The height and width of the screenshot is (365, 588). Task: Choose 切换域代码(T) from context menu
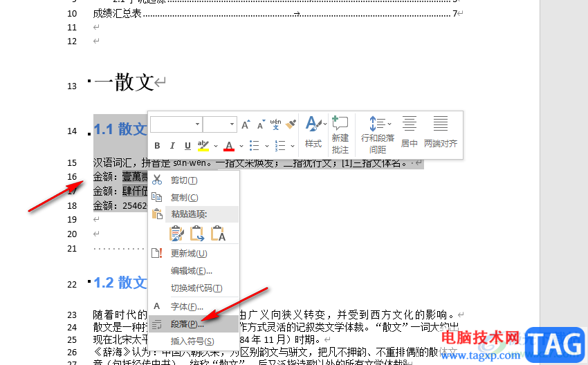tap(194, 288)
